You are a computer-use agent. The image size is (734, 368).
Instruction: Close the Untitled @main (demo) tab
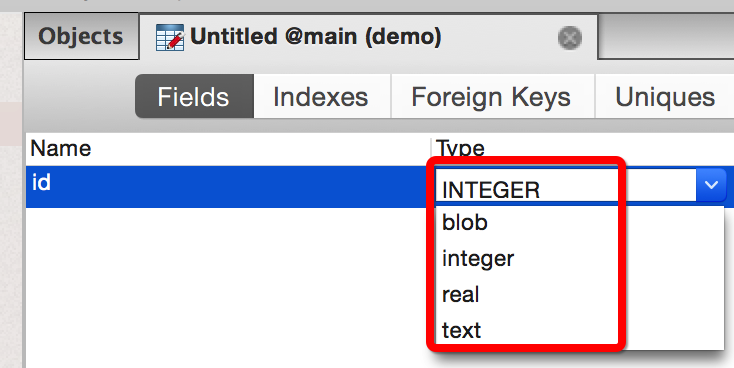tap(570, 37)
